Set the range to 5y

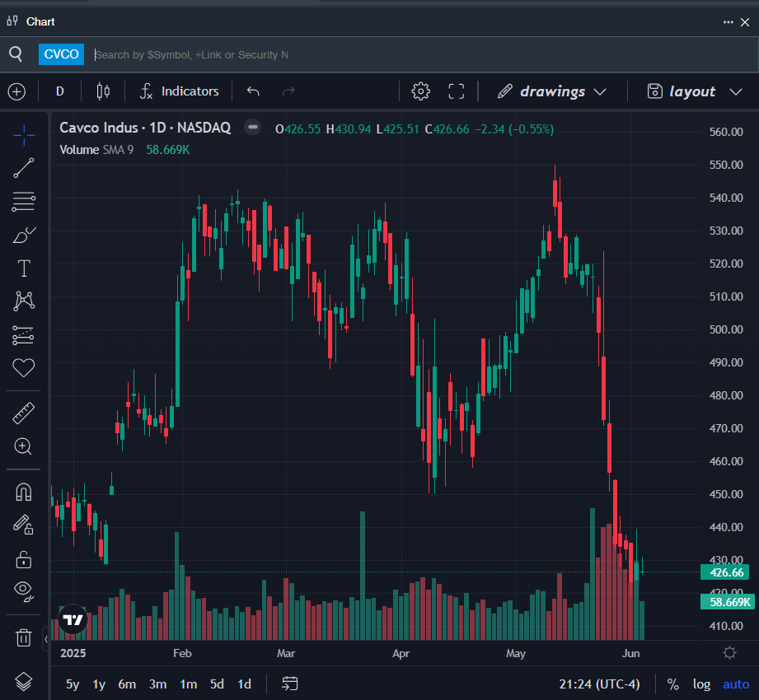[73, 684]
